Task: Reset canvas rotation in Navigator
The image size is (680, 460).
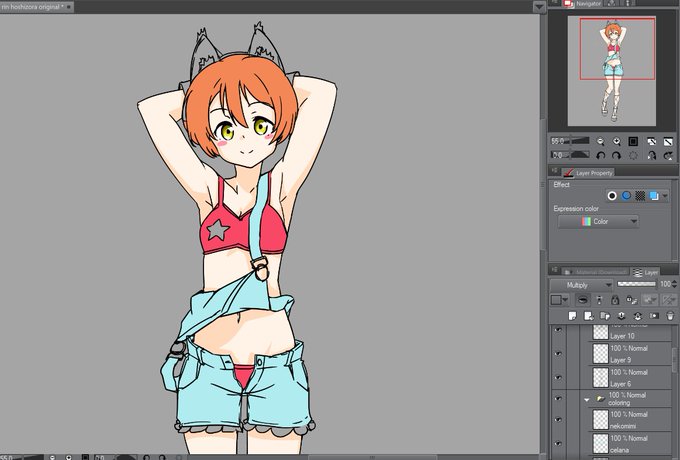Action: [x=633, y=155]
